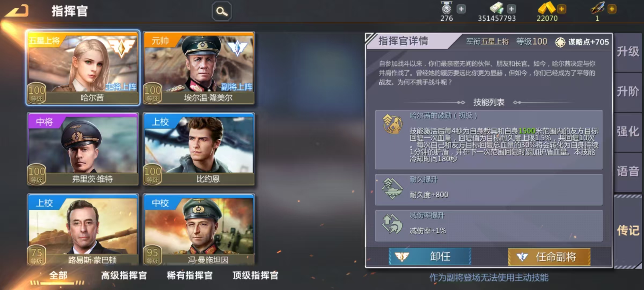Select commander 弗里茨·维特 card
The image size is (644, 290).
point(83,149)
